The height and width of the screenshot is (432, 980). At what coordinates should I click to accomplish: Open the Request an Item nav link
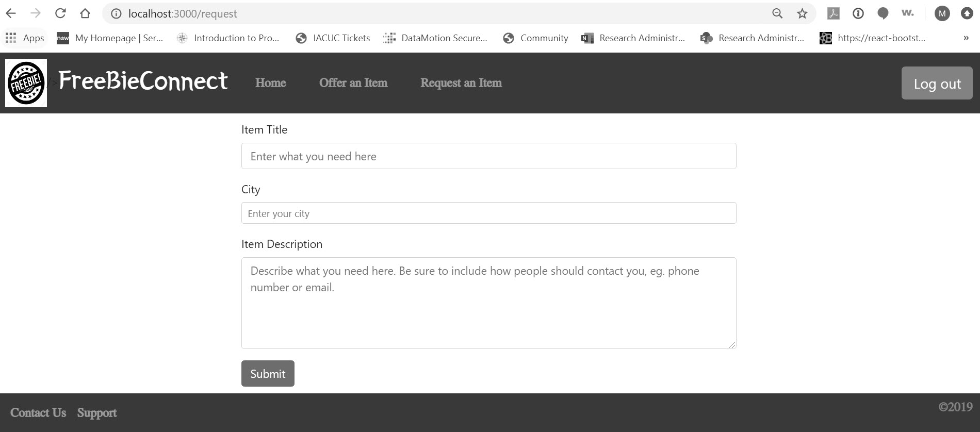[461, 83]
